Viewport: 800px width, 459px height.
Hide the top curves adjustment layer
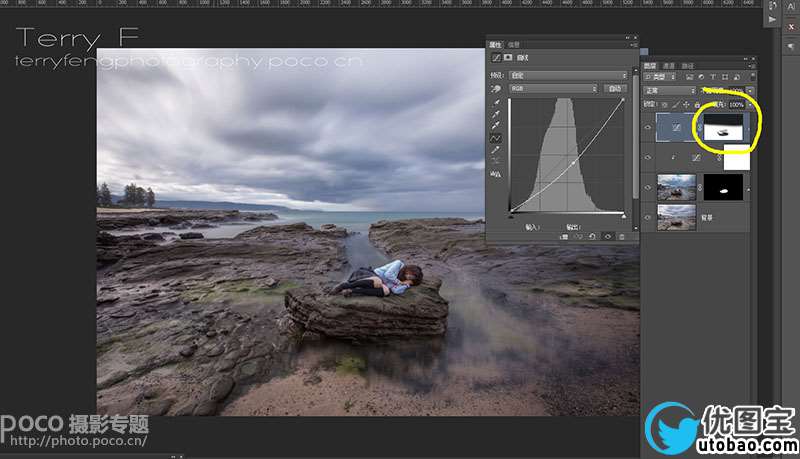(x=648, y=127)
